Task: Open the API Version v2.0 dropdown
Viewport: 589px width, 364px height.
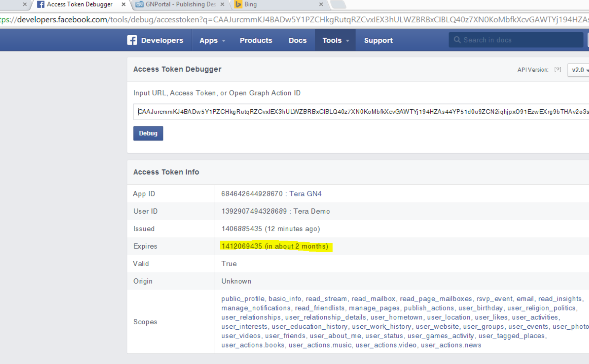Action: tap(579, 70)
